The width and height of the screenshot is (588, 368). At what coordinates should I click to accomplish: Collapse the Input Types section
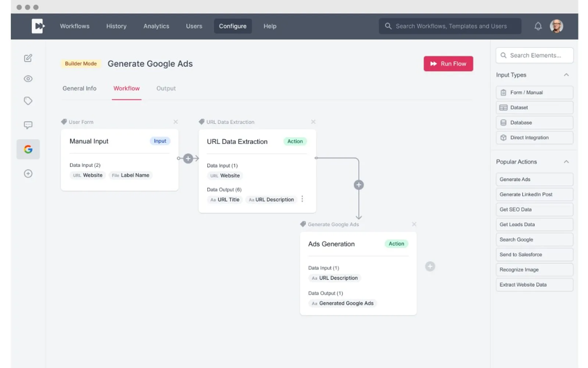[x=566, y=75]
